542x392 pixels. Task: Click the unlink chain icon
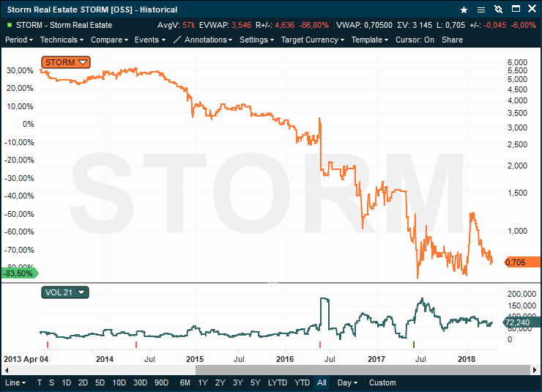point(498,10)
